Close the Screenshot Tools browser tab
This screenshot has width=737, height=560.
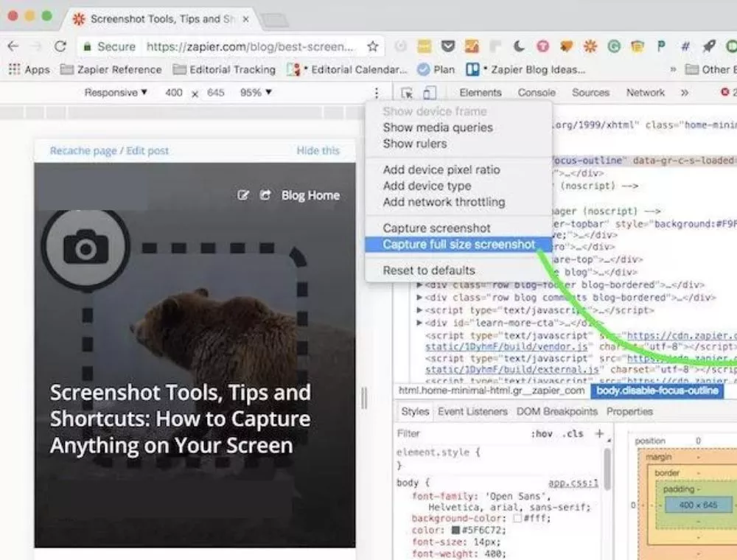pos(245,19)
